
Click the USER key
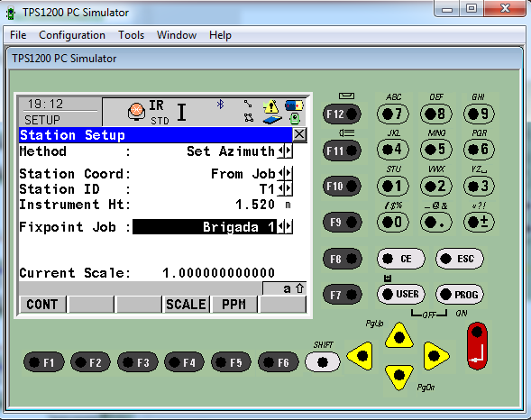click(400, 294)
